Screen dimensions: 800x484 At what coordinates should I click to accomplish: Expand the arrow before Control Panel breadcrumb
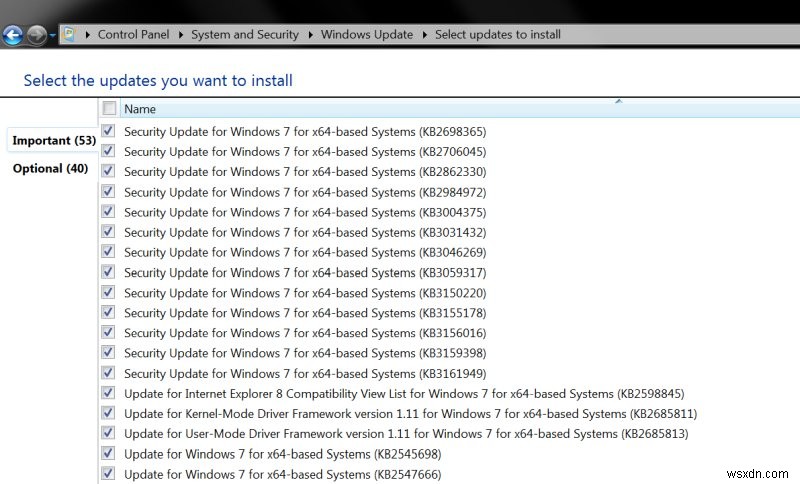(87, 35)
